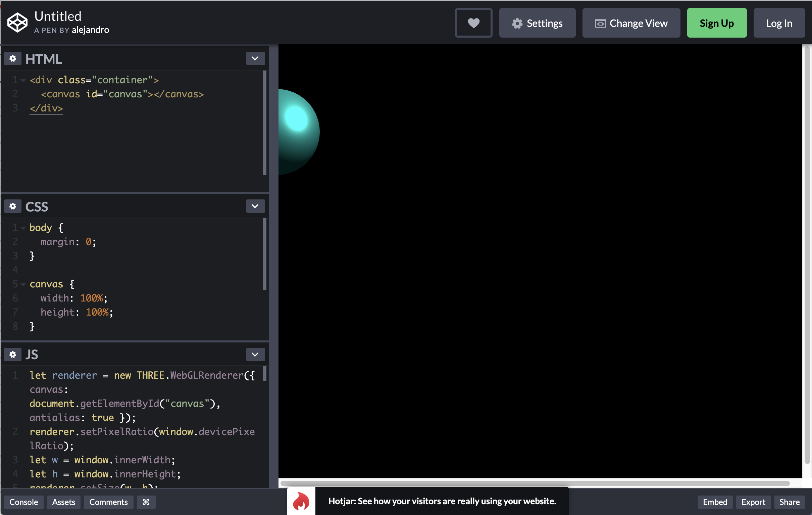Open the JS editor settings gear

coord(12,355)
